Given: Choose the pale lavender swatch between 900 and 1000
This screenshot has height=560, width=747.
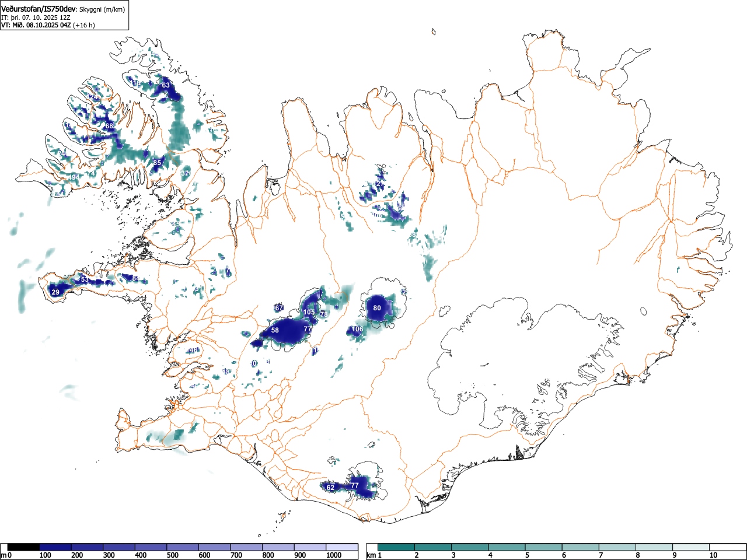Looking at the screenshot, I should coord(310,547).
